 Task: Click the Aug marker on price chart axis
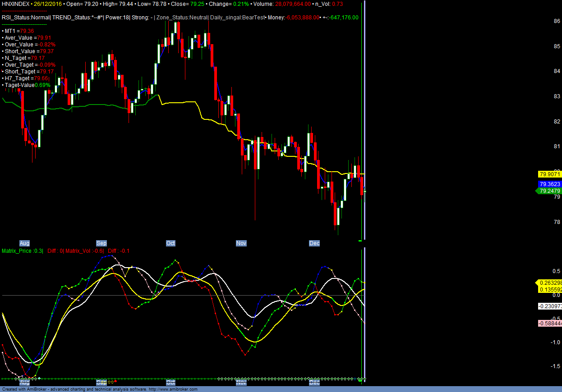[x=24, y=243]
